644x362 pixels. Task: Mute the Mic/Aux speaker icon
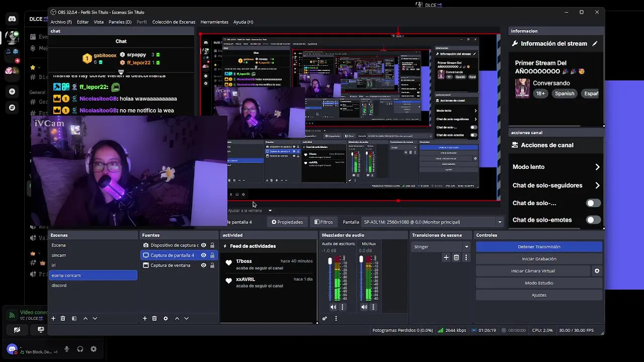(364, 307)
